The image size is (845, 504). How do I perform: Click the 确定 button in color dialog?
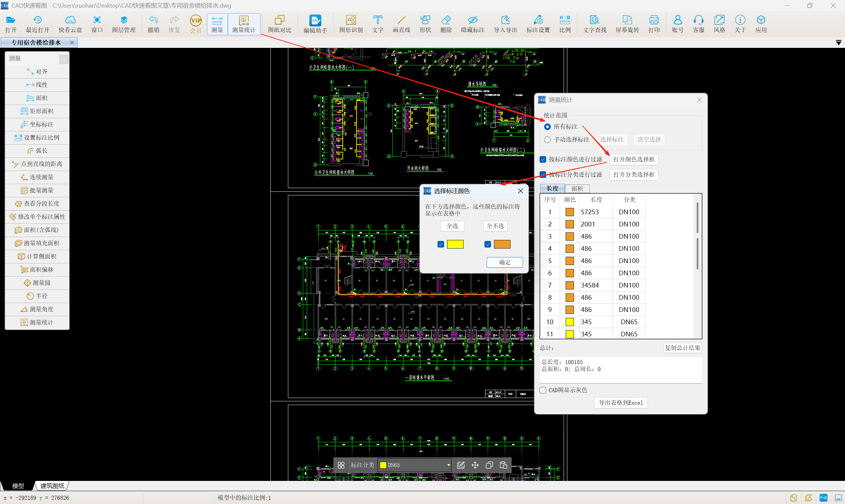[x=504, y=262]
